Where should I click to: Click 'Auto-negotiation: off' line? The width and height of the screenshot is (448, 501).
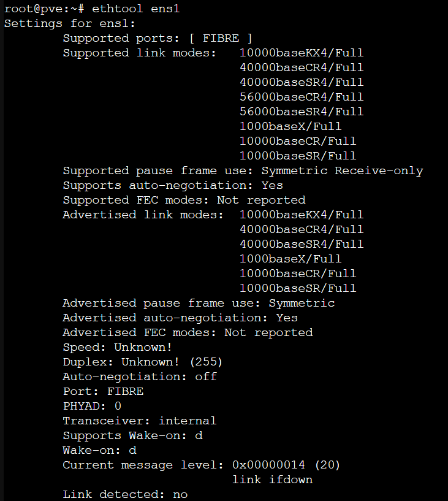coord(140,377)
